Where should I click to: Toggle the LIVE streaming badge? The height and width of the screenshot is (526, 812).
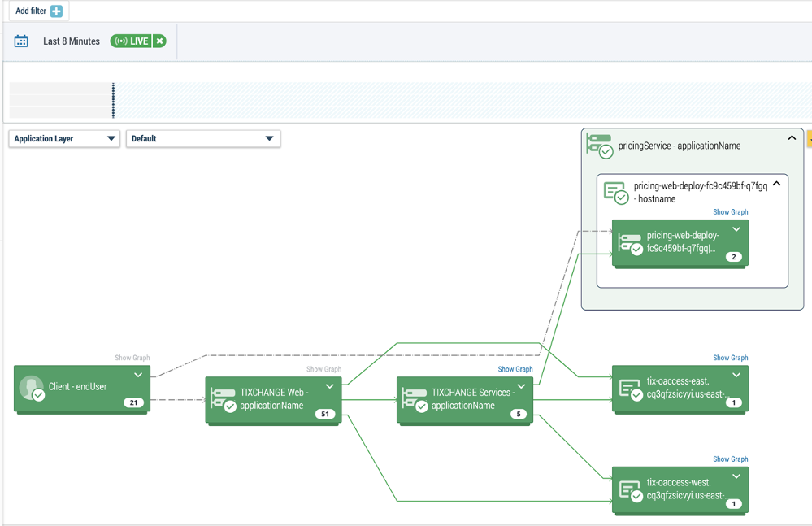click(x=138, y=40)
